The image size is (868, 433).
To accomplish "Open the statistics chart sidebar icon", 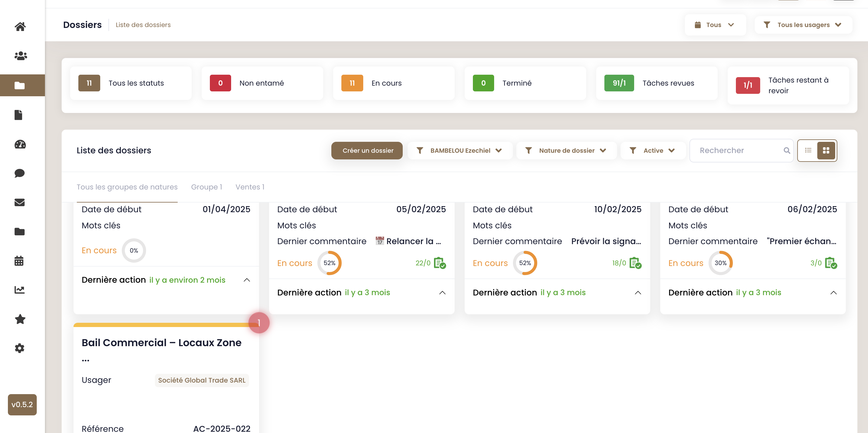I will click(19, 290).
